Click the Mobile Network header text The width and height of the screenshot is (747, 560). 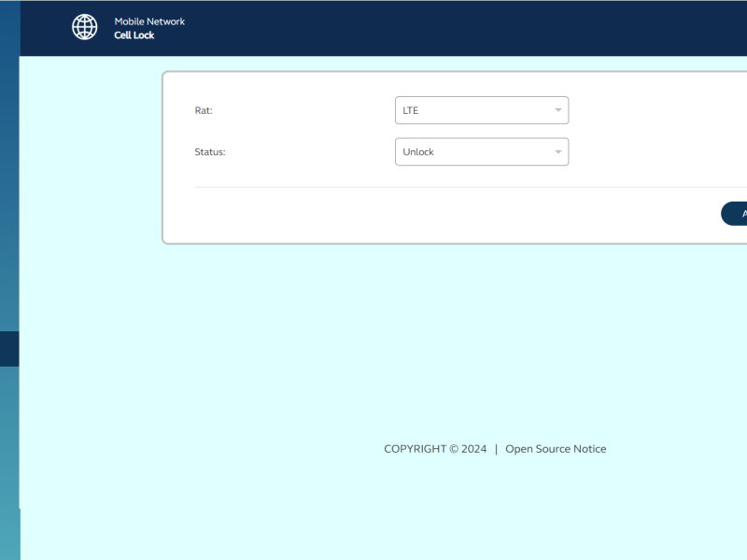[149, 21]
